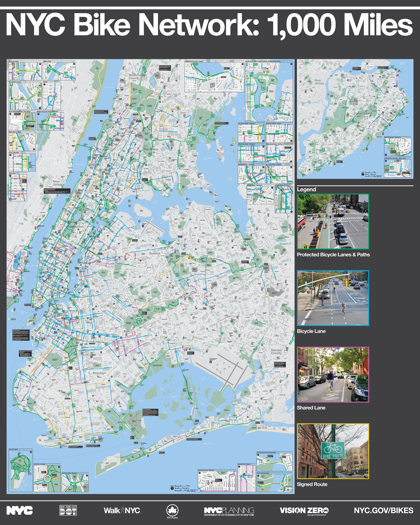Click LaGuardia Airport airplane icon on map
This screenshot has width=420, height=525.
coord(143,226)
